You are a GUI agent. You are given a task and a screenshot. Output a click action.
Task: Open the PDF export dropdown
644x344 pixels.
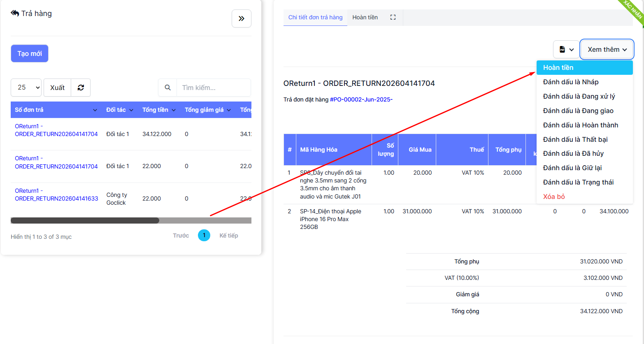point(566,50)
